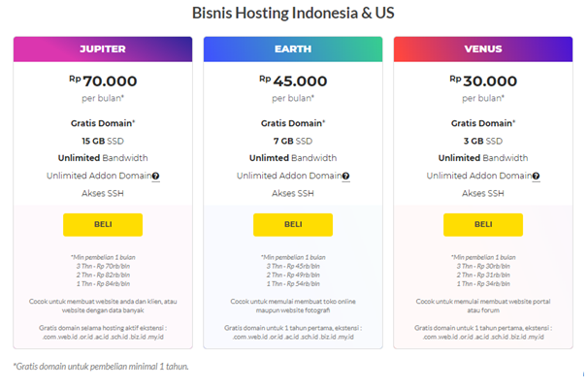The height and width of the screenshot is (389, 588).
Task: Click the 15 GB SSD feature text
Action: click(x=103, y=141)
